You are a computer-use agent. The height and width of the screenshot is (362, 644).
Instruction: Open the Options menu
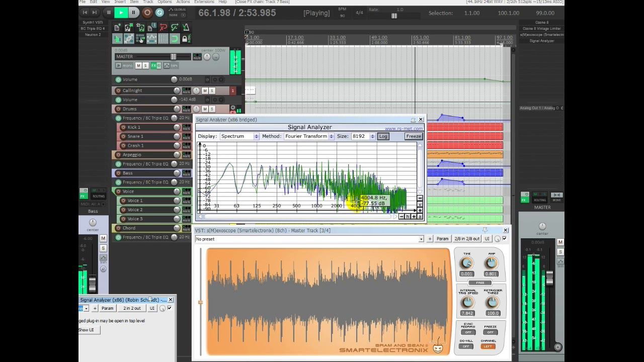[x=165, y=2]
